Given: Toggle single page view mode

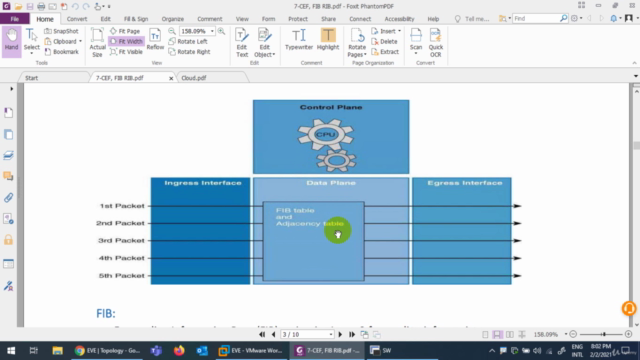Looking at the screenshot, I should (x=485, y=334).
